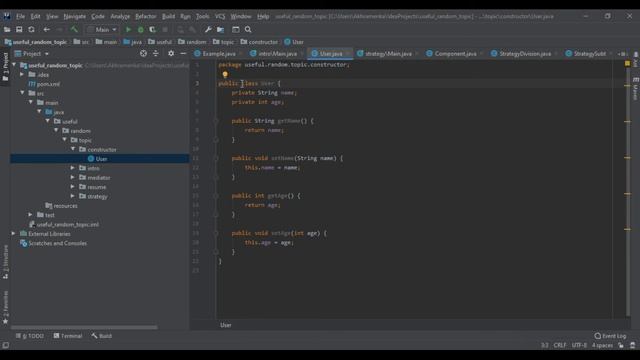
Task: Start debugging with the bug icon
Action: pyautogui.click(x=140, y=30)
